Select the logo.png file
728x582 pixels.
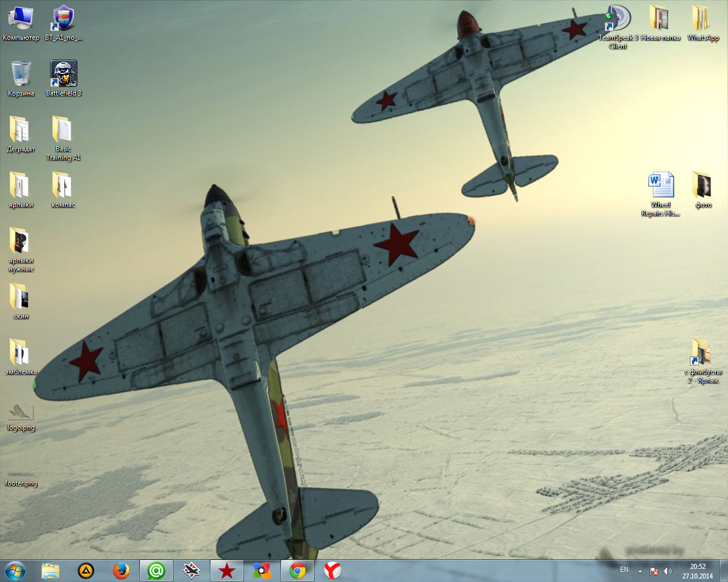coord(21,418)
